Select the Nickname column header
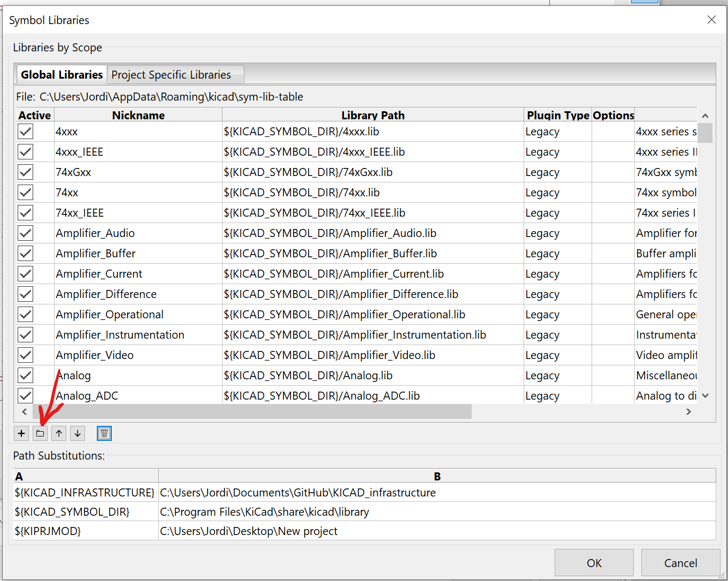This screenshot has height=581, width=728. point(138,115)
